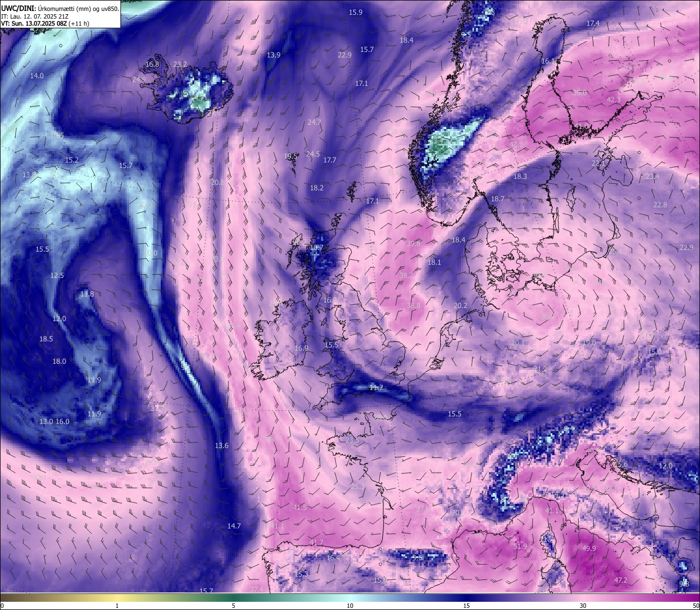Click the 24.9 value west of Iceland
The height and width of the screenshot is (610, 700).
[139, 79]
